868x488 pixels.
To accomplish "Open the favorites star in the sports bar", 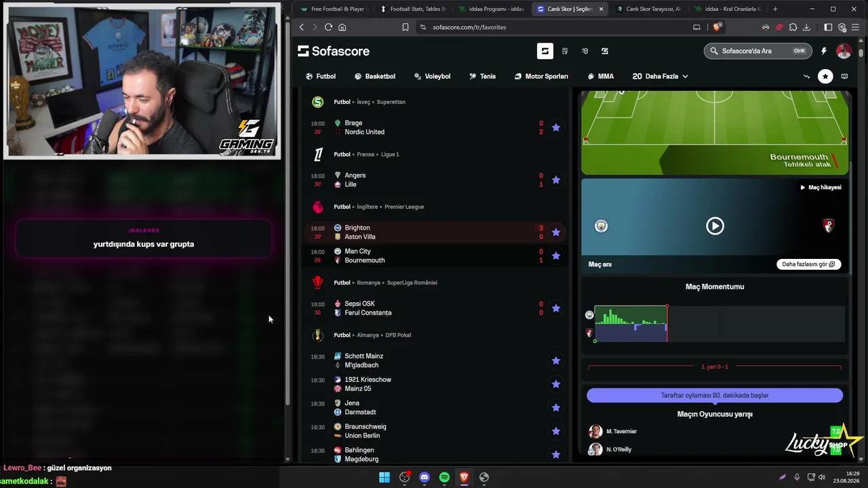I will (x=825, y=77).
